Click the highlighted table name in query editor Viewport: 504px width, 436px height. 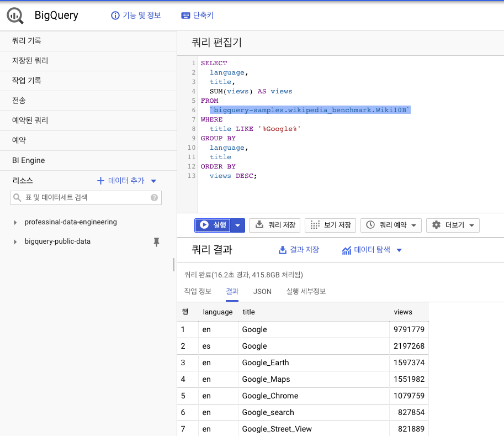[x=310, y=110]
